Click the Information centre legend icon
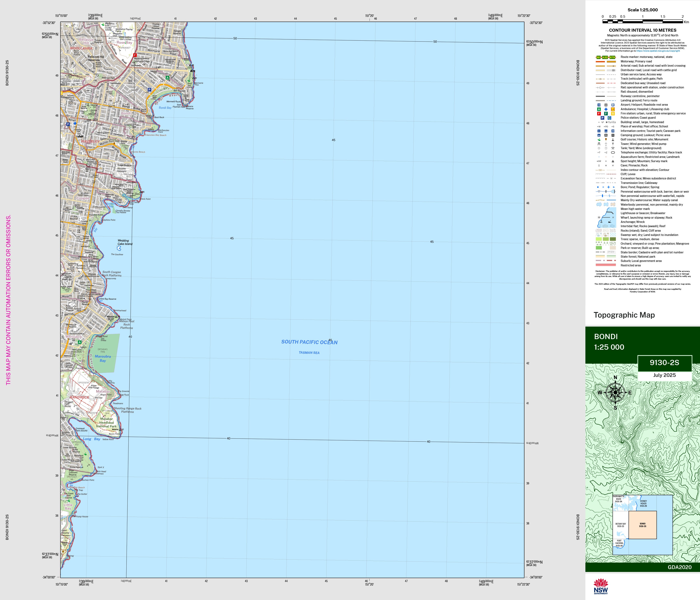The image size is (700, 600). (599, 131)
